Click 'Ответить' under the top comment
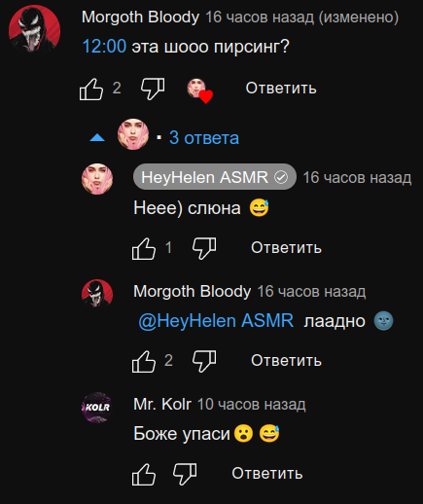The height and width of the screenshot is (504, 423). pyautogui.click(x=281, y=89)
